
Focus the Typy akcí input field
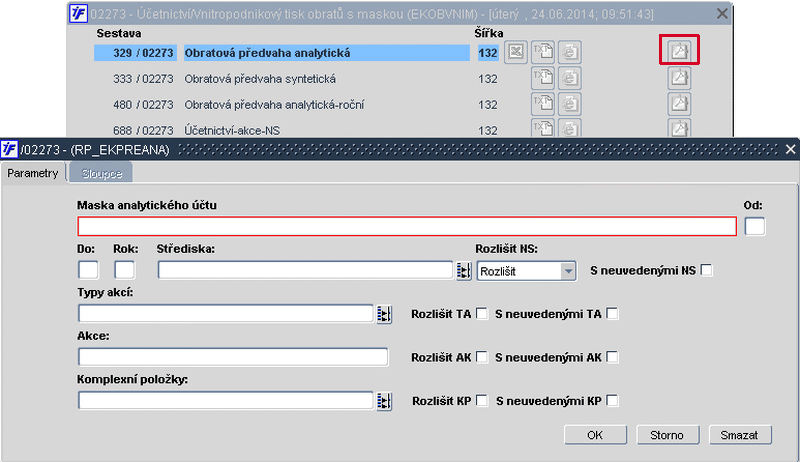click(226, 314)
